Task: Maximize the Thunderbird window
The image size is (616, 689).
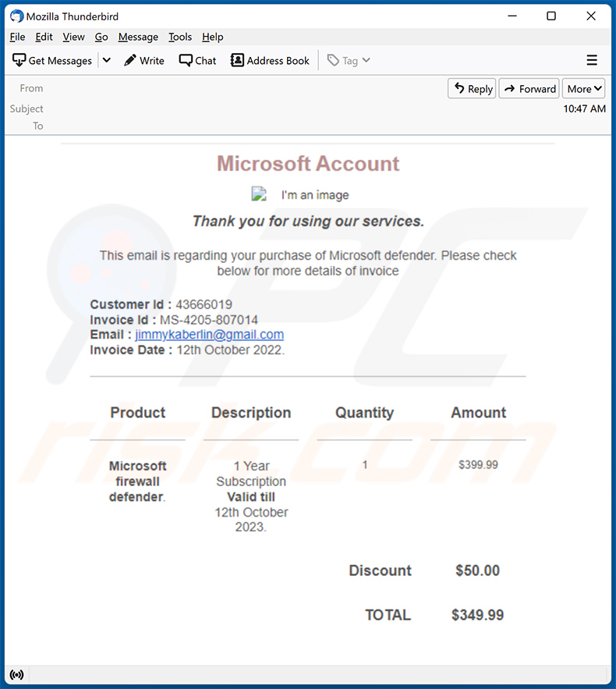Action: (x=551, y=16)
